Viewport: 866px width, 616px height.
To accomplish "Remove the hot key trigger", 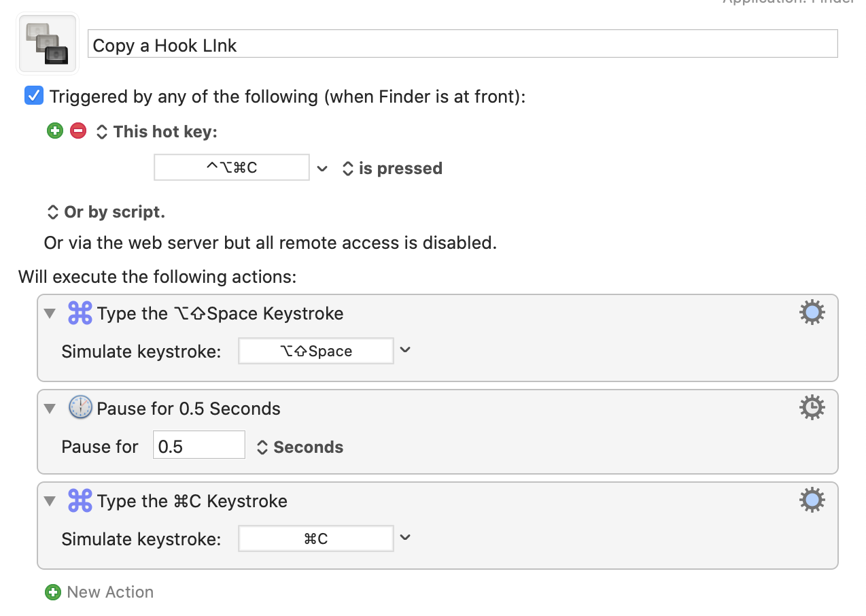I will [78, 131].
